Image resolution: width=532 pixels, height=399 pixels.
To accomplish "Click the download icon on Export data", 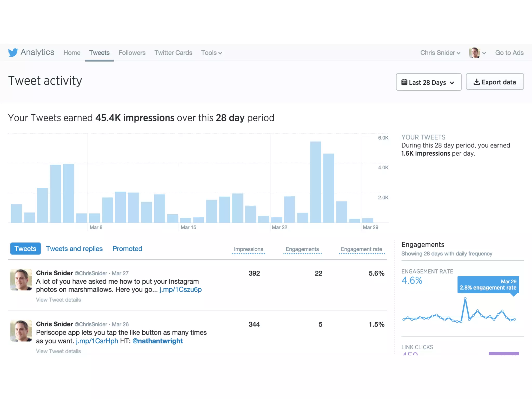I will pos(476,82).
